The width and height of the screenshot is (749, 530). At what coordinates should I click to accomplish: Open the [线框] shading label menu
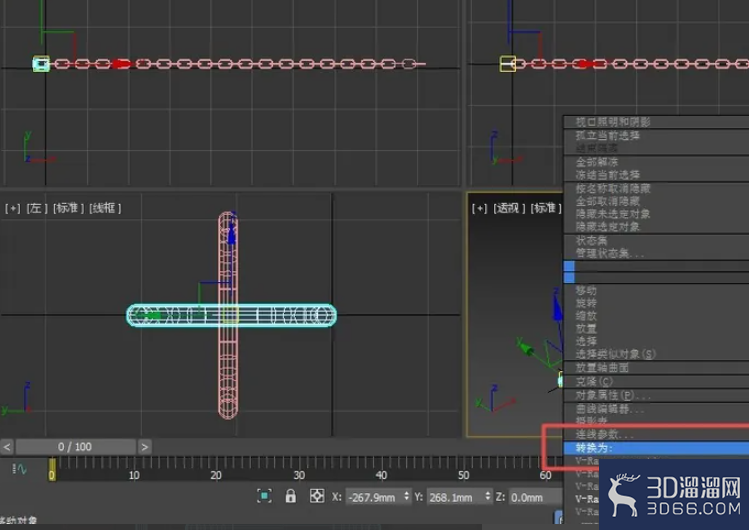[x=105, y=208]
